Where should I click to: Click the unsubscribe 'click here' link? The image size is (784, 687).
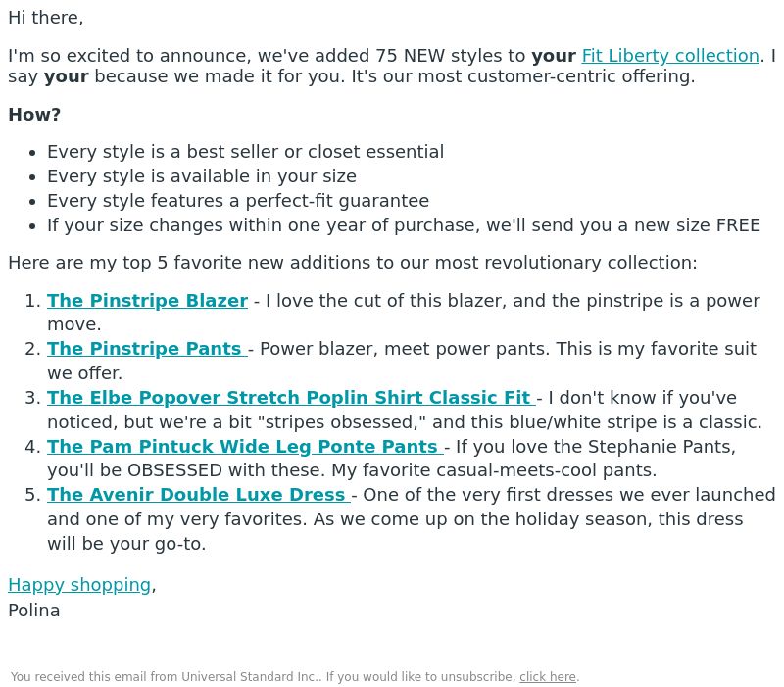pos(548,677)
